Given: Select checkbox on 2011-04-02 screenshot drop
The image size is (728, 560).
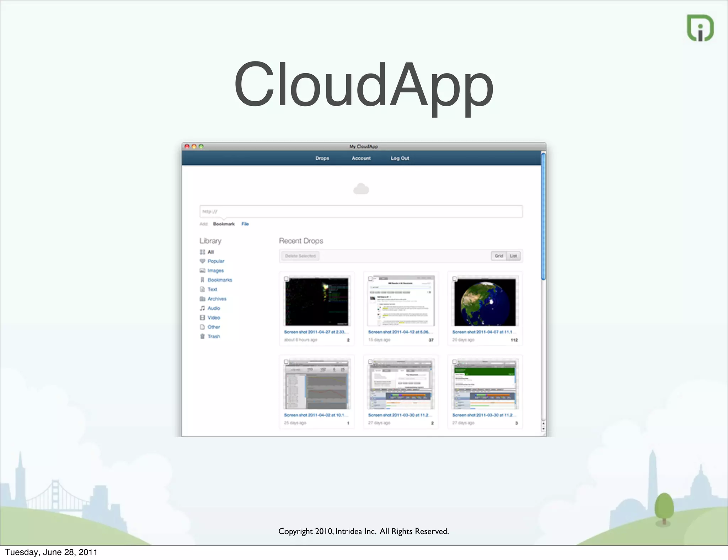Looking at the screenshot, I should pyautogui.click(x=287, y=362).
